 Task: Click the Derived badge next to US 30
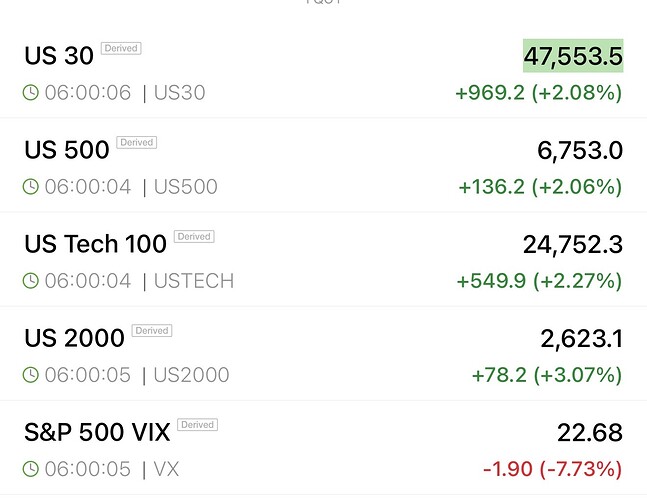pyautogui.click(x=121, y=48)
